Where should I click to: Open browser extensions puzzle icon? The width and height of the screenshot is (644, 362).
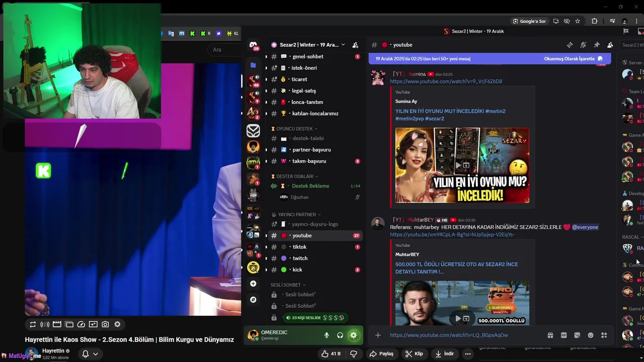(x=594, y=21)
